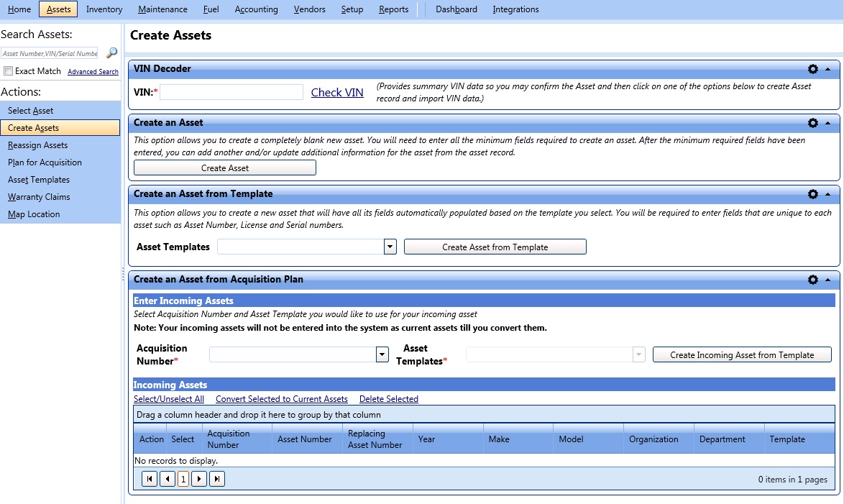Screen dimensions: 844x504
Task: Click Convert Selected to Current Assets link
Action: (282, 399)
